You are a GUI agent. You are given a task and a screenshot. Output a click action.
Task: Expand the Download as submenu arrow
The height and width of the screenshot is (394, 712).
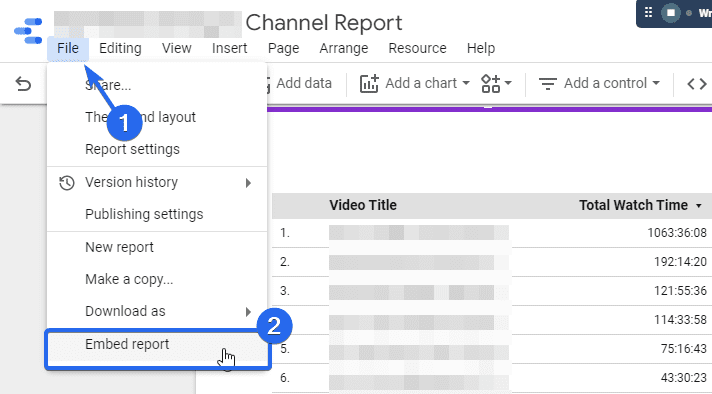(x=248, y=311)
